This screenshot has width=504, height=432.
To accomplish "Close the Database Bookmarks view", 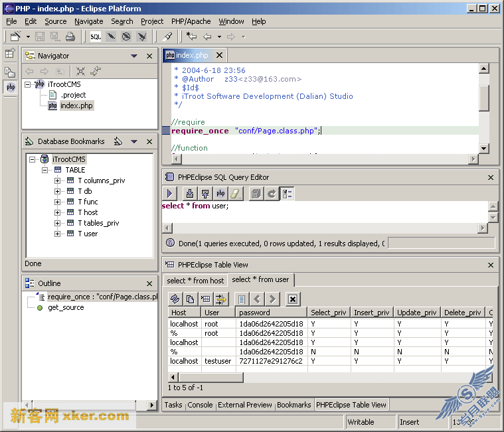I will pos(149,141).
